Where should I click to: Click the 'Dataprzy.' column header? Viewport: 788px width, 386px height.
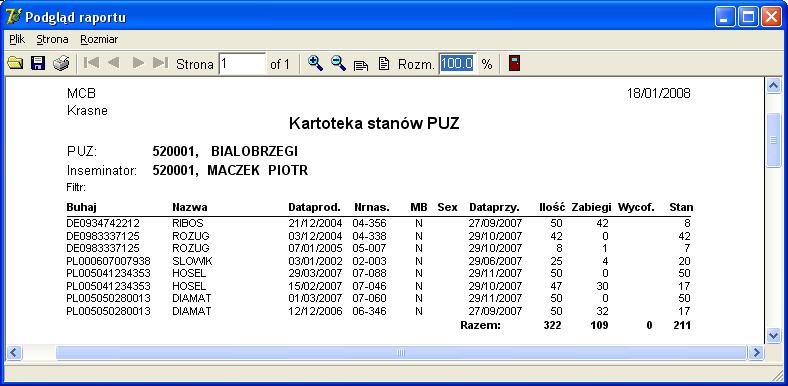pos(495,207)
